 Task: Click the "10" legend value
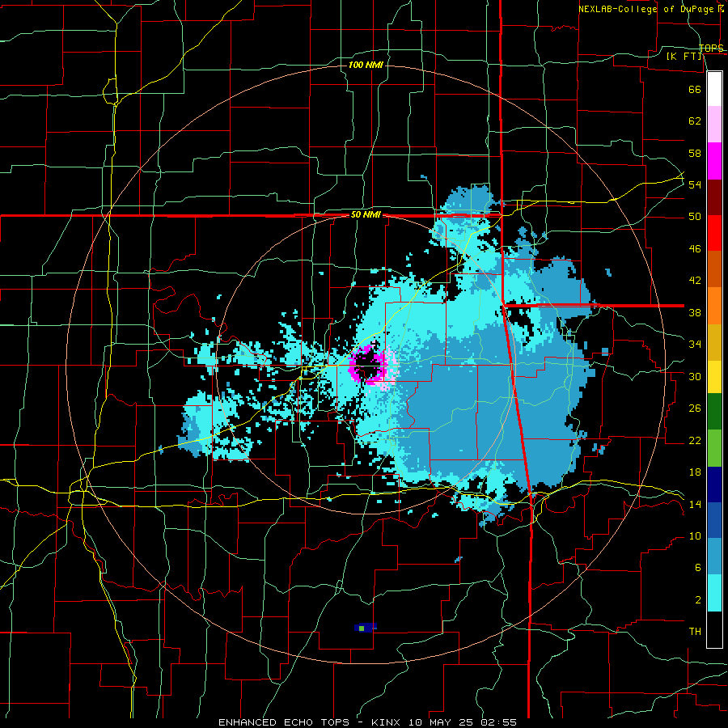(695, 536)
